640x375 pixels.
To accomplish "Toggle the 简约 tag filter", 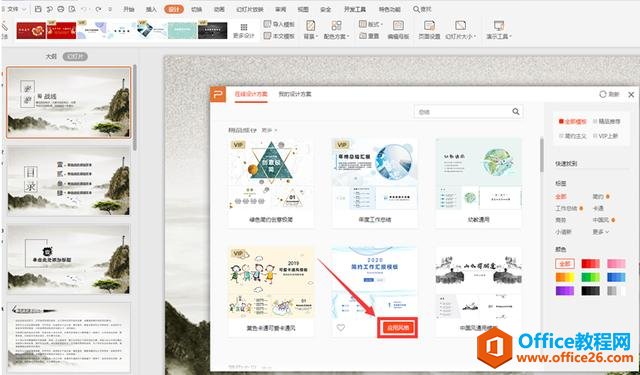I will (x=598, y=197).
